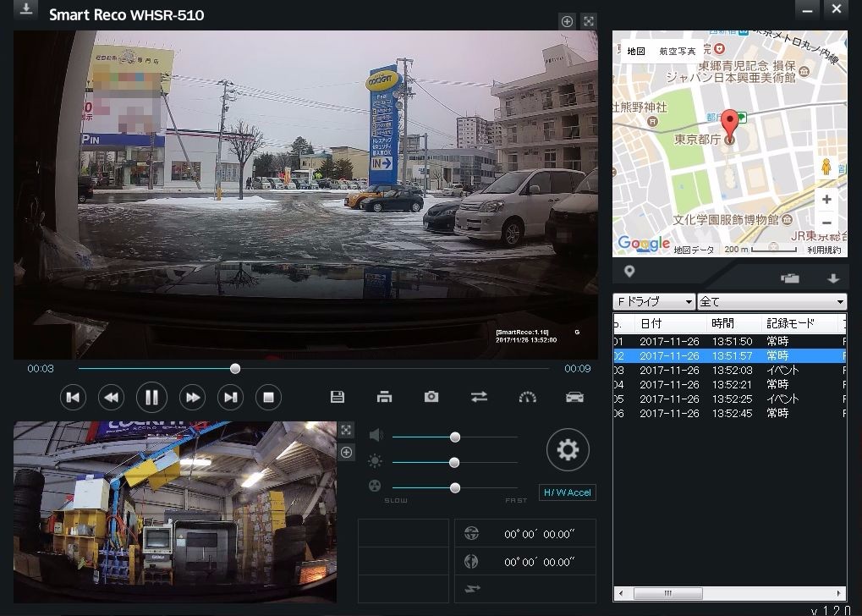Swap front and rear camera views
Viewport: 862px width, 616px height.
[x=479, y=397]
